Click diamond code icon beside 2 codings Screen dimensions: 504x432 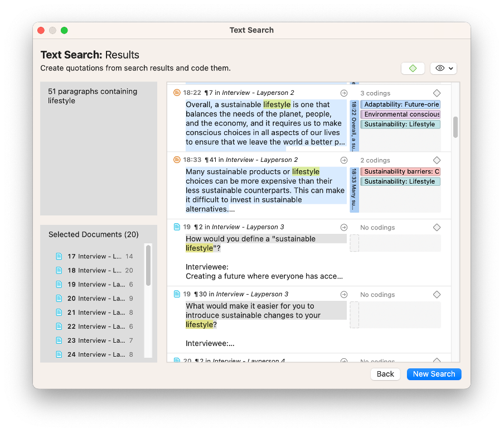point(437,160)
